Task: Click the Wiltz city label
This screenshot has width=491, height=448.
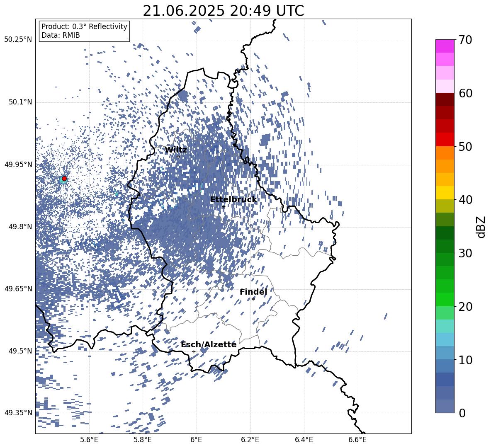Action: [176, 150]
